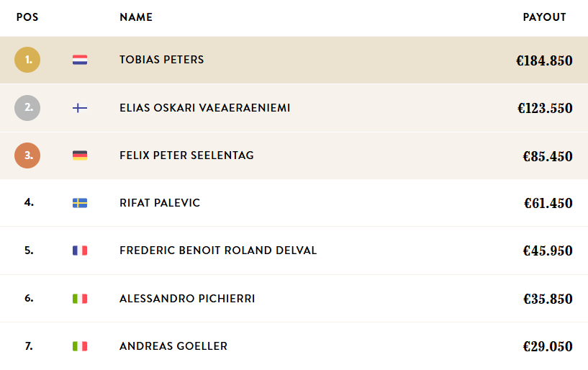Screen dimensions: 588x370
Task: Click the French flag beside Frederic Delval
Action: (80, 251)
